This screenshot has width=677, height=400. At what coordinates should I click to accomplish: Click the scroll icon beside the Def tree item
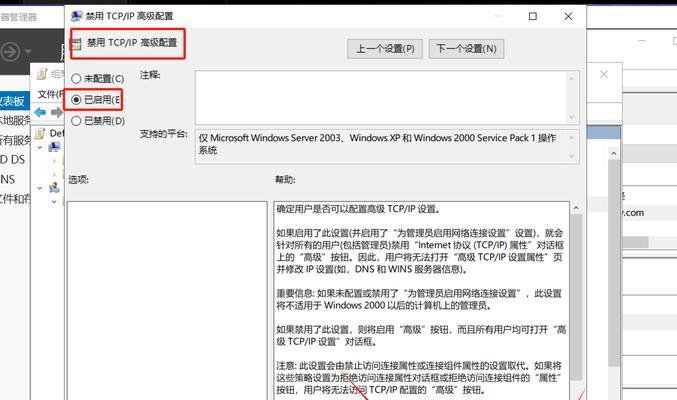coord(40,133)
